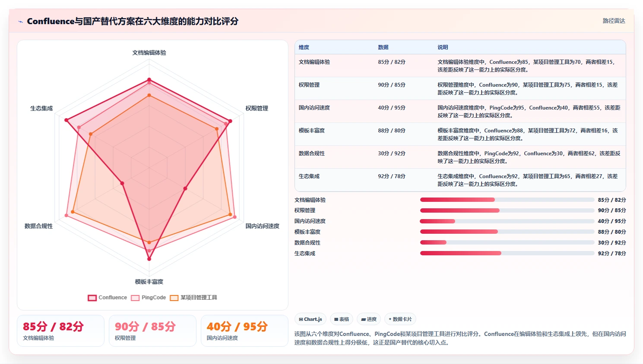Click the chart title Confluence与国产替代方案
This screenshot has width=643, height=364.
pos(133,21)
